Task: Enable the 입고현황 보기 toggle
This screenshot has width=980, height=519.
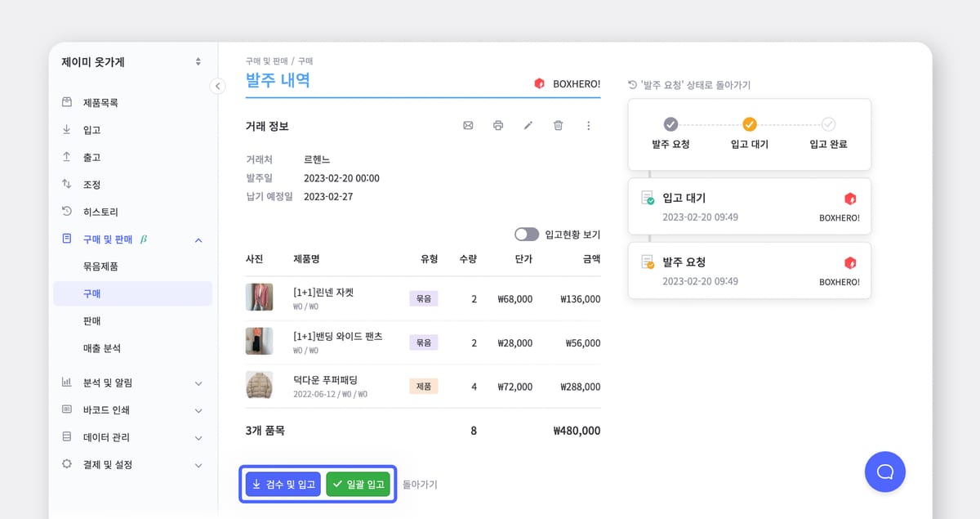Action: tap(527, 234)
